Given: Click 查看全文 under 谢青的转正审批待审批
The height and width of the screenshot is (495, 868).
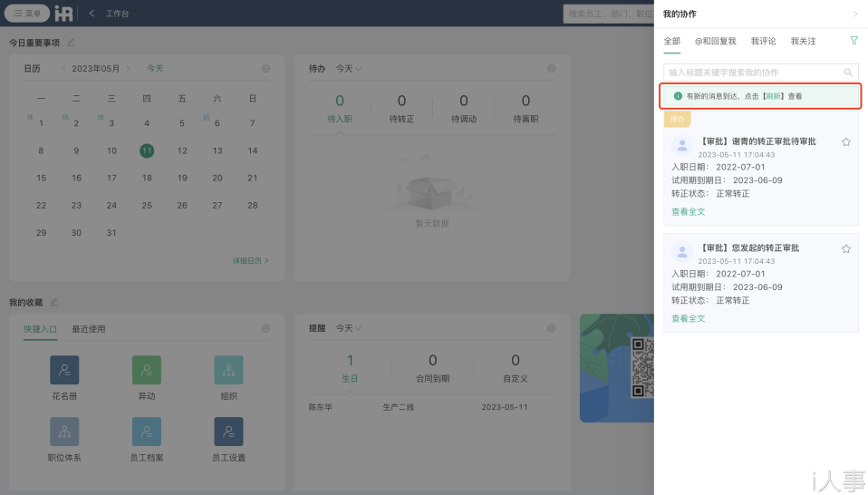Looking at the screenshot, I should point(688,211).
